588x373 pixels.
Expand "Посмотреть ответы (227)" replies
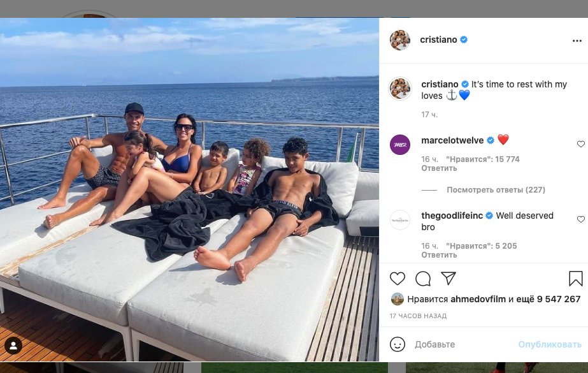click(x=496, y=190)
